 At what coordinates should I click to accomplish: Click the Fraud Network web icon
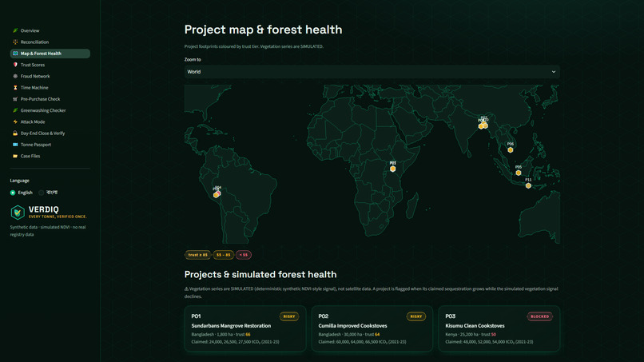point(15,76)
